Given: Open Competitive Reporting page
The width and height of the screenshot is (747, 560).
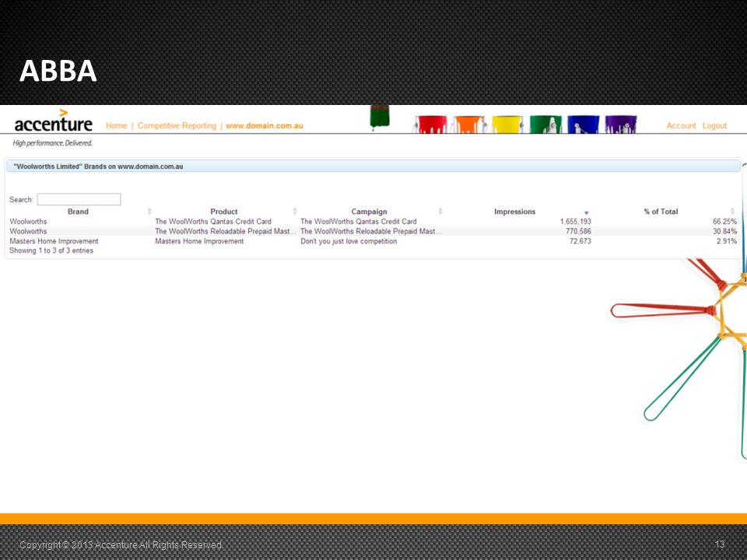Looking at the screenshot, I should tap(177, 126).
